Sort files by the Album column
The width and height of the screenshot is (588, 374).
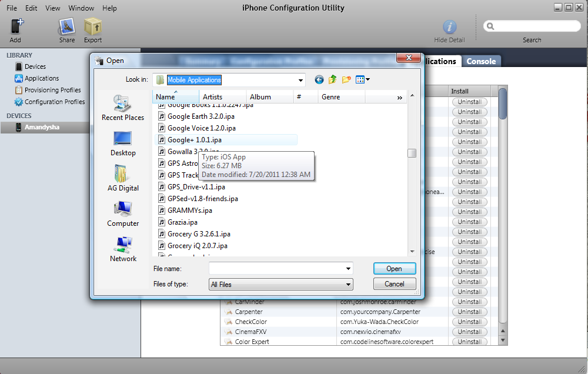tap(270, 97)
